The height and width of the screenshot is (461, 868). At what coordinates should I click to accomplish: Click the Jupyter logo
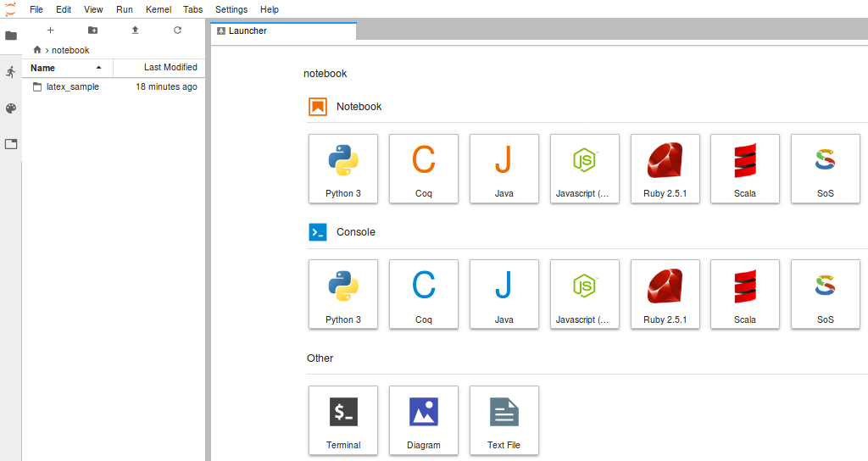point(10,9)
